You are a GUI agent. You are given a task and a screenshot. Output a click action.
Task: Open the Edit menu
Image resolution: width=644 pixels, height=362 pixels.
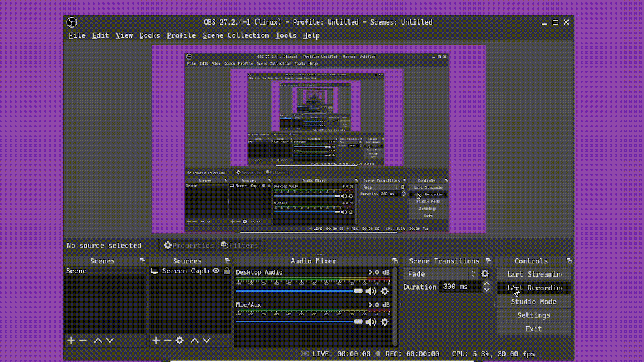pos(101,35)
